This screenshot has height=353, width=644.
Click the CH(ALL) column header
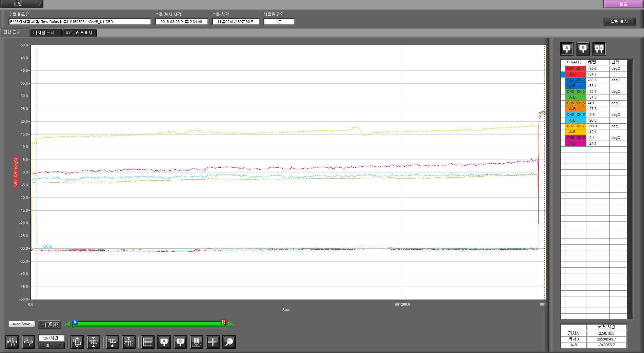click(x=576, y=62)
